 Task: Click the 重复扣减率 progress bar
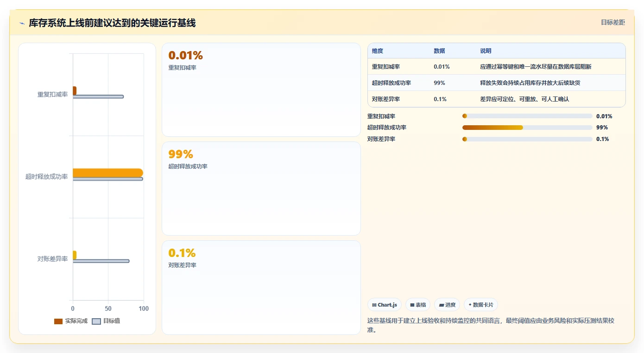point(527,116)
